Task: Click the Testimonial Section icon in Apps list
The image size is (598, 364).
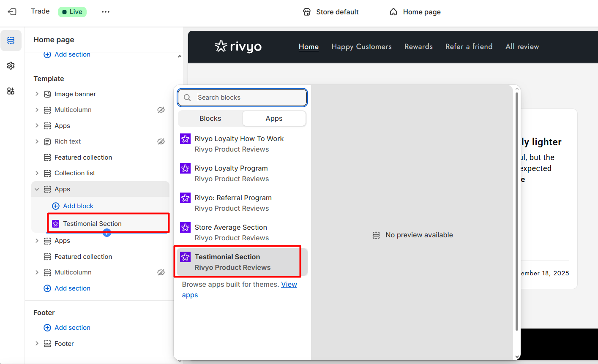Action: [x=185, y=257]
